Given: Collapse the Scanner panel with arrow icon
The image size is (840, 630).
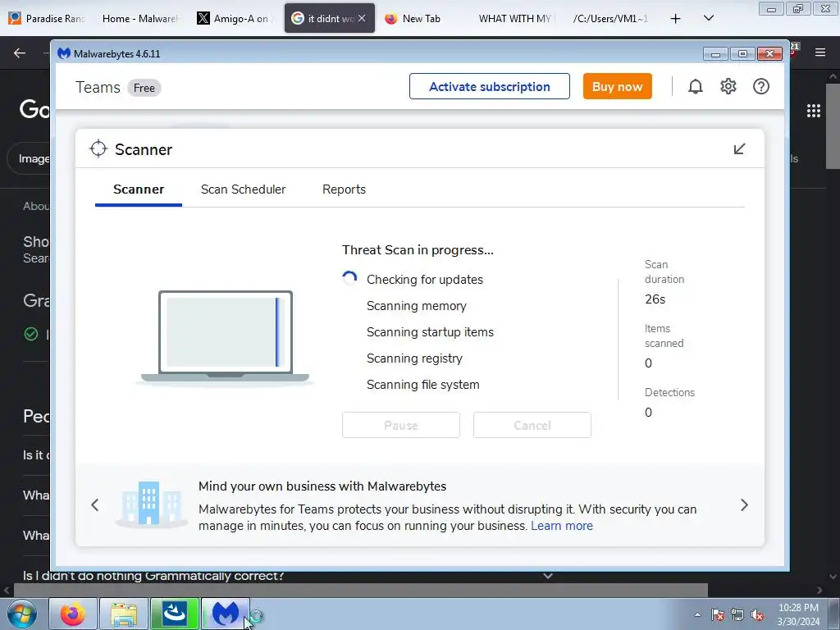Looking at the screenshot, I should tap(739, 149).
